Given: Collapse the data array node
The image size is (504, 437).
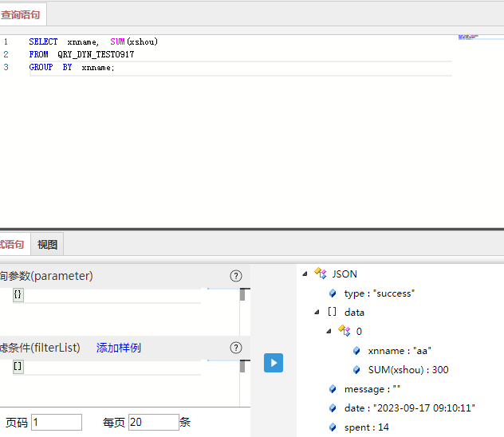Looking at the screenshot, I should coord(317,312).
